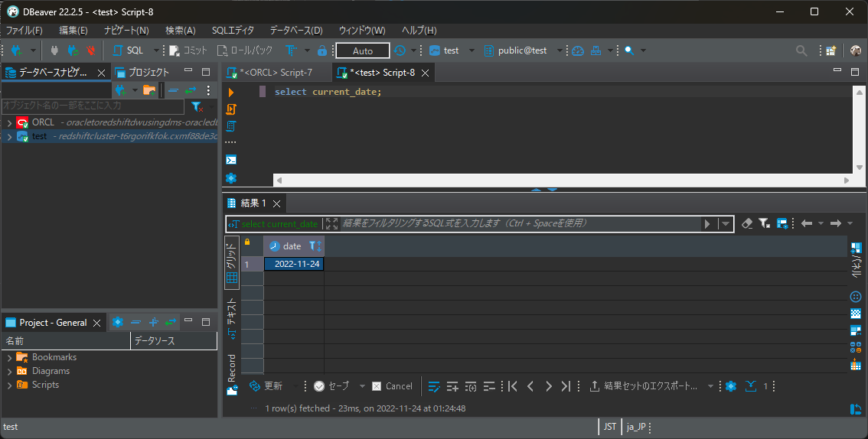The image size is (868, 439).
Task: Click the date column header
Action: [x=293, y=246]
